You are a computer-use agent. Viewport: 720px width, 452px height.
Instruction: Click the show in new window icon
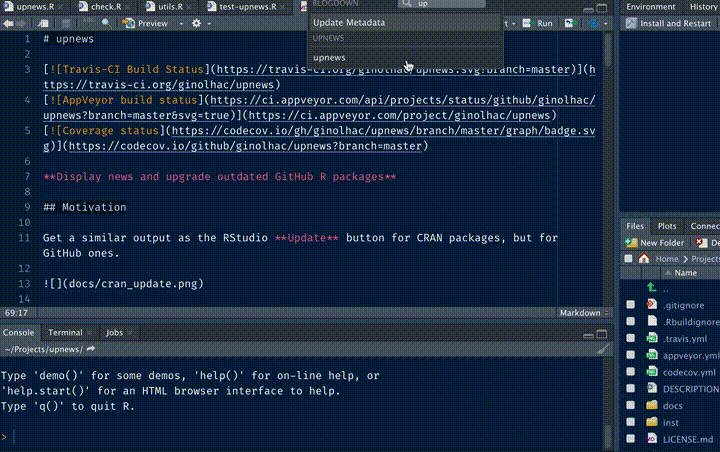(43, 23)
